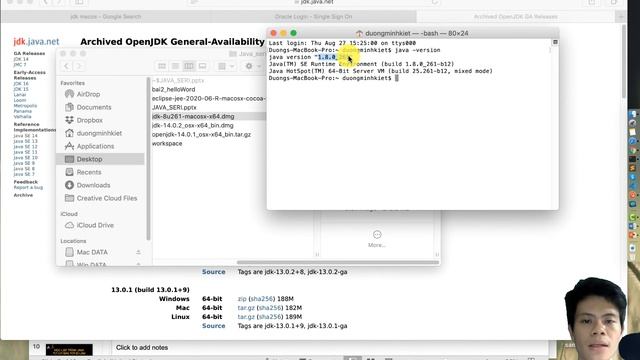Open the duongminhkiet home folder
Viewport: 640px width, 360px height.
pyautogui.click(x=99, y=133)
